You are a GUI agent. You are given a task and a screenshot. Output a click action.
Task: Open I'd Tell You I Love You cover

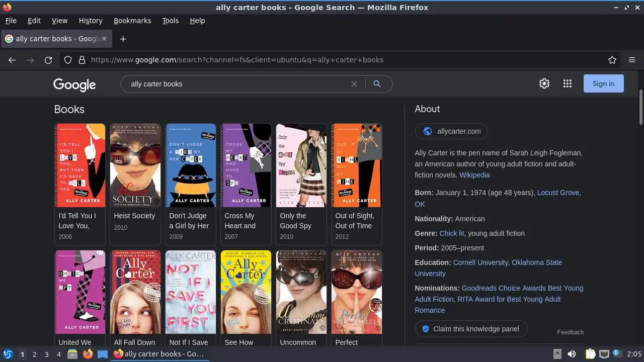[x=80, y=165]
